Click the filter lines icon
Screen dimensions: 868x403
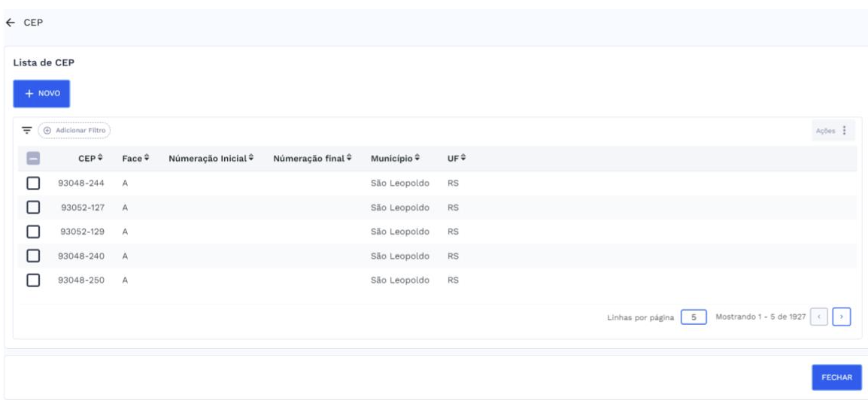27,131
